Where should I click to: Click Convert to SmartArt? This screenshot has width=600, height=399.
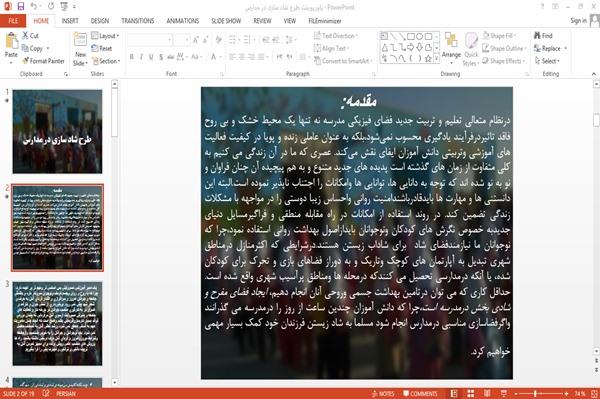342,61
